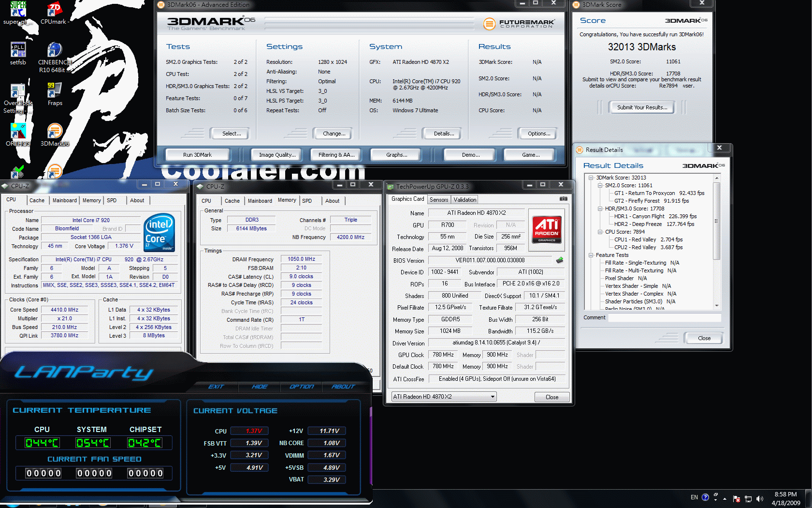Open the Action Center flag tray icon

[x=737, y=498]
